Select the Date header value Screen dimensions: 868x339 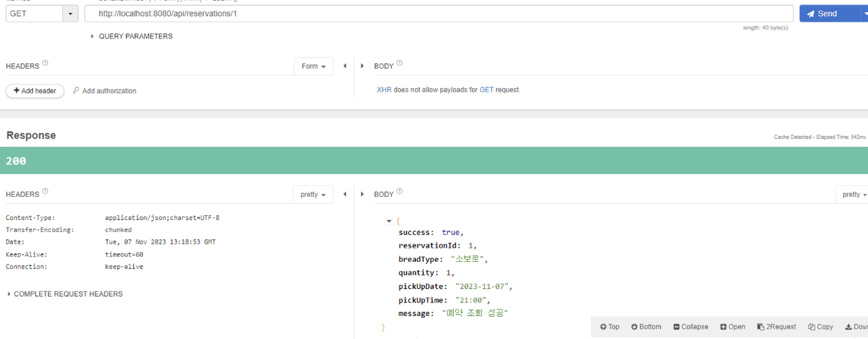point(160,242)
